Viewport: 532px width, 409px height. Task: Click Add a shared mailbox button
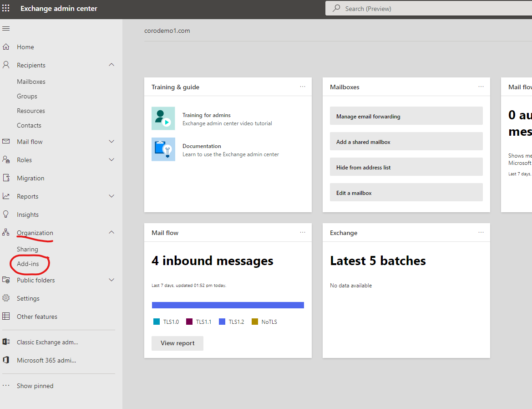[x=406, y=142]
